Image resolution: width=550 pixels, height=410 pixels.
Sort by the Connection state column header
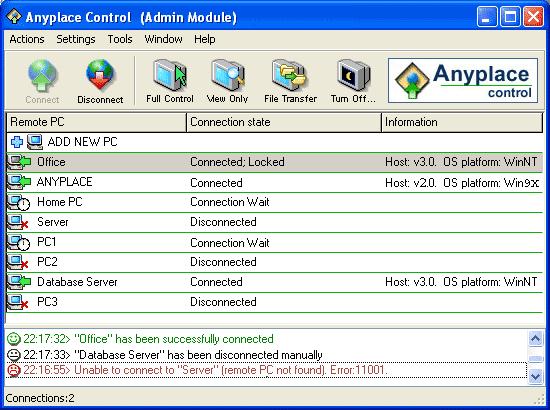coord(284,122)
